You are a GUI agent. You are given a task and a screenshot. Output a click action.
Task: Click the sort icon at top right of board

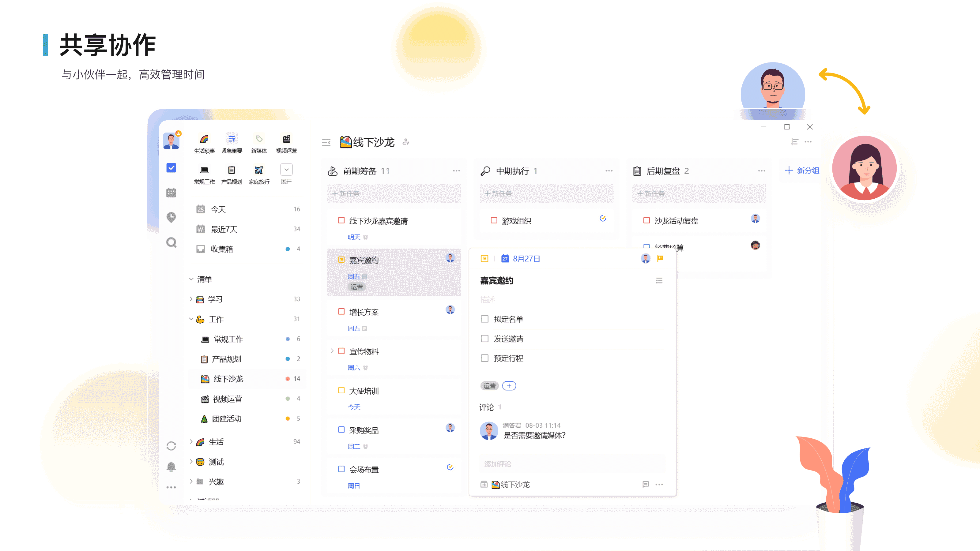click(794, 142)
